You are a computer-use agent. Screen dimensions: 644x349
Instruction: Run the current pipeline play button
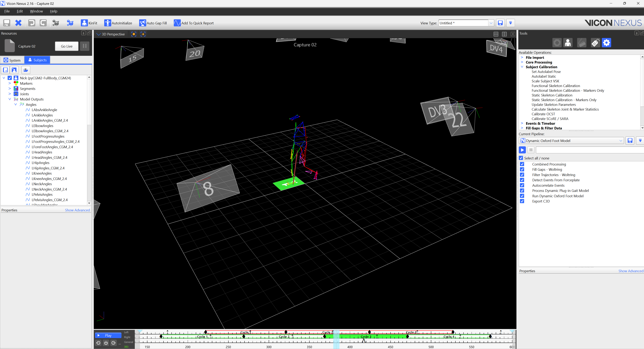click(x=522, y=150)
